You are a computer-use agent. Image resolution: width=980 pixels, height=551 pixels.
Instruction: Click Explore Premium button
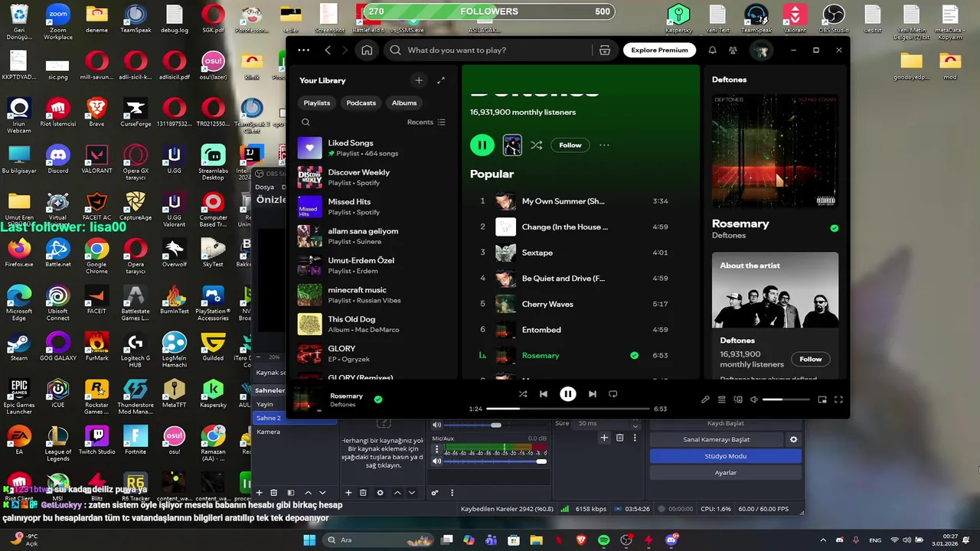tap(659, 50)
